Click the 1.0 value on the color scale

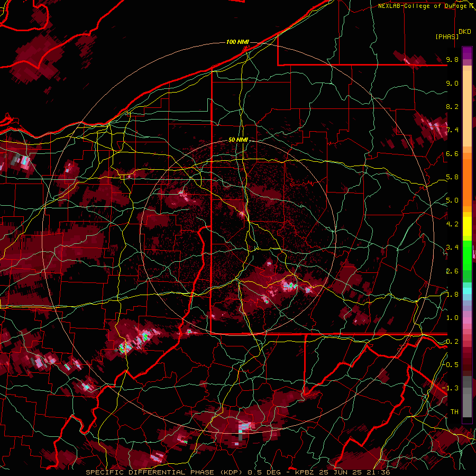[x=452, y=318]
